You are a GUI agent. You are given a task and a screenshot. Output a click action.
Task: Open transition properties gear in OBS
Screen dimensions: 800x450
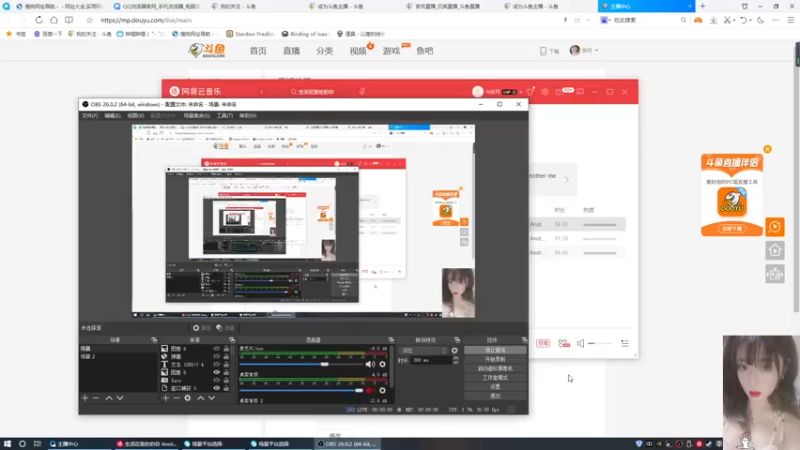[x=455, y=351]
